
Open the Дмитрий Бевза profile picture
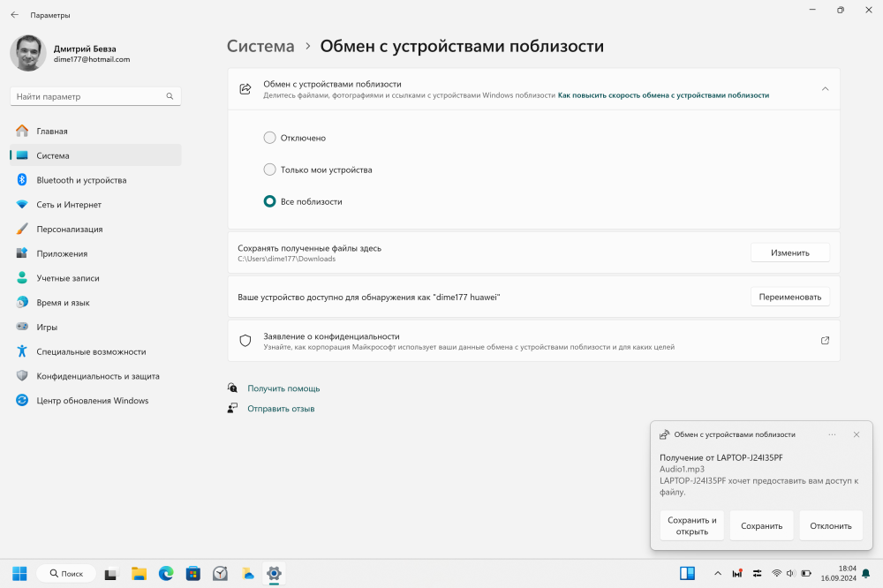click(x=28, y=53)
